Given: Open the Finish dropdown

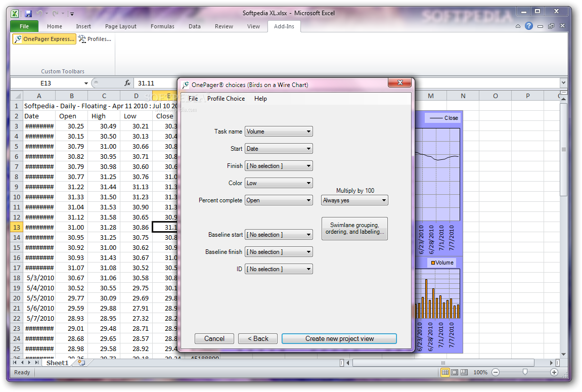Looking at the screenshot, I should tap(279, 166).
